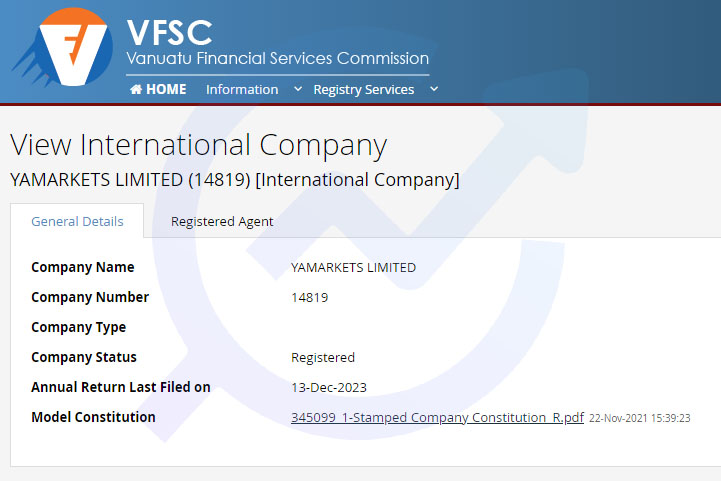This screenshot has height=481, width=721.
Task: Click Vanuatu Financial Services Commission heading
Action: click(x=278, y=58)
